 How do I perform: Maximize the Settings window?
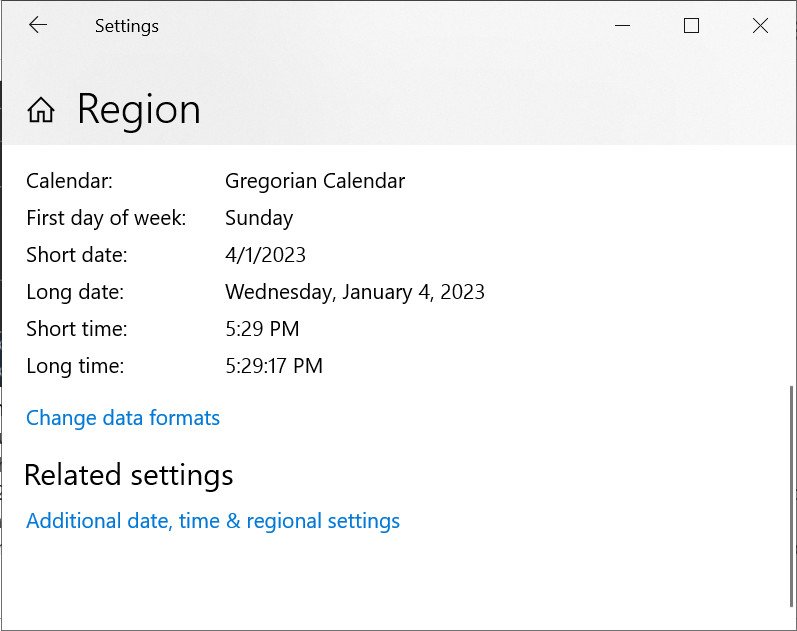click(691, 26)
